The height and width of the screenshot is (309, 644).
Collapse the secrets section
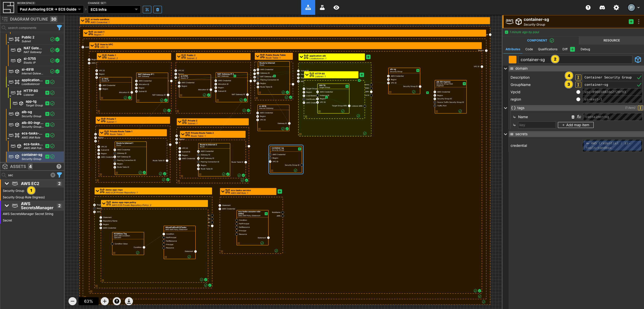coord(506,134)
